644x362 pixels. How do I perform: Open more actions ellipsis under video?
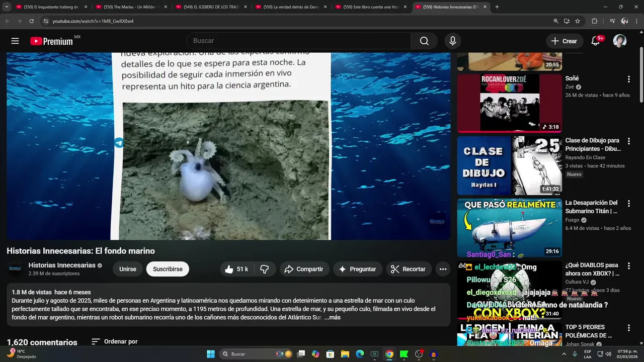tap(443, 269)
